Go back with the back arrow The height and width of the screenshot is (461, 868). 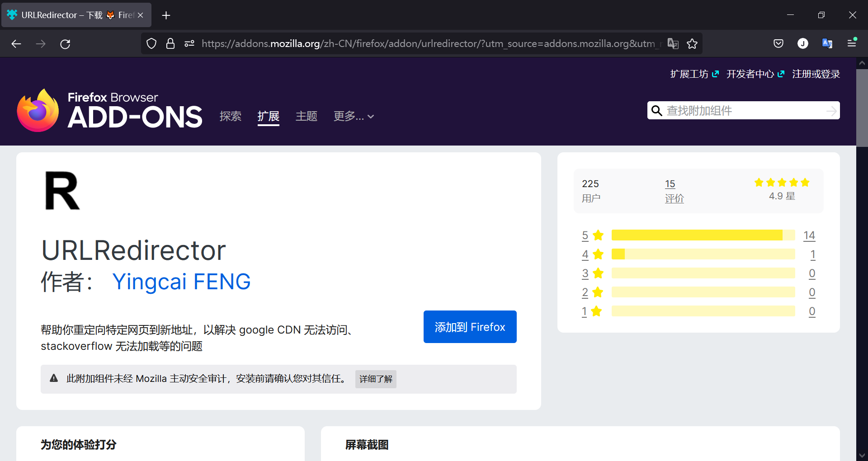16,44
